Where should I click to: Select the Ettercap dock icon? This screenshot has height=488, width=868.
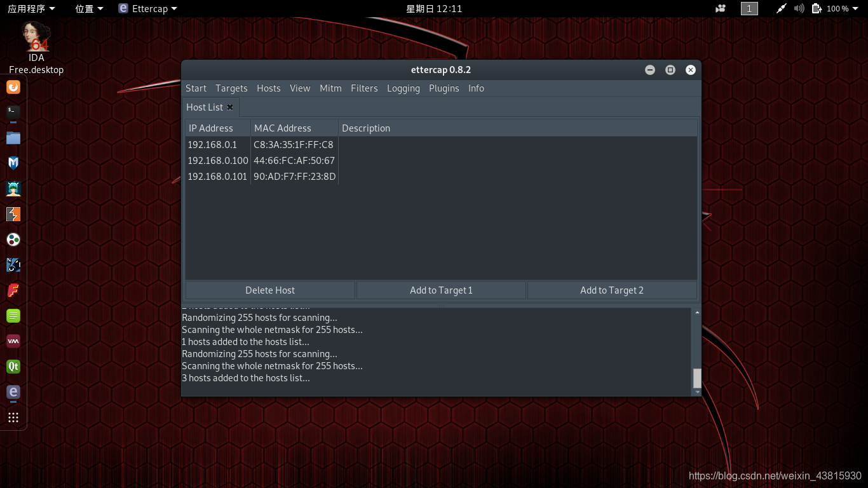[13, 392]
